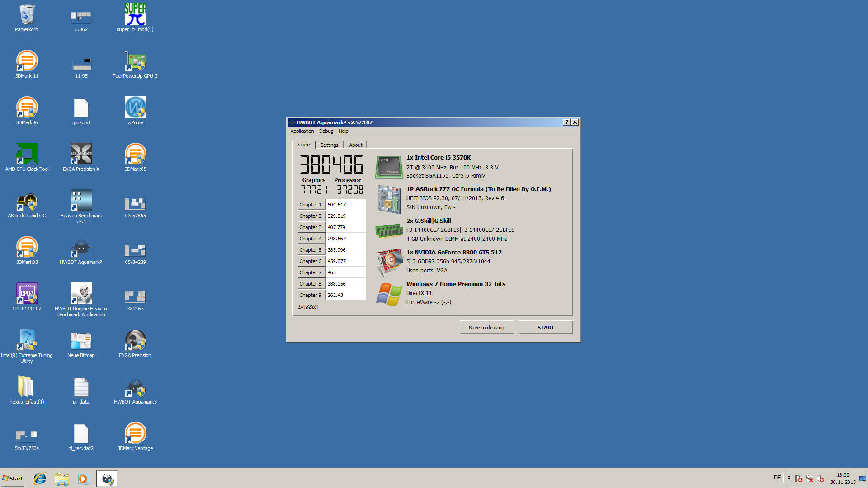The image size is (868, 488).
Task: Click the Chapter 9 label button
Action: click(x=311, y=295)
